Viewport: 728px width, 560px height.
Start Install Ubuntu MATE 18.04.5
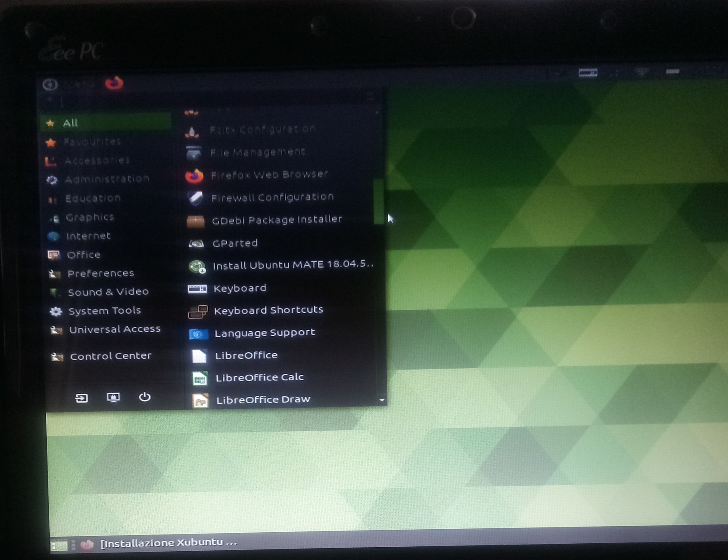(x=280, y=265)
